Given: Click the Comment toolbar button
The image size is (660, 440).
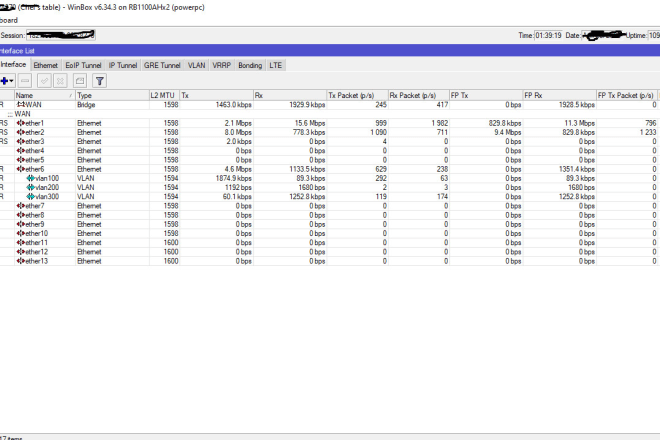Looking at the screenshot, I should pyautogui.click(x=80, y=81).
